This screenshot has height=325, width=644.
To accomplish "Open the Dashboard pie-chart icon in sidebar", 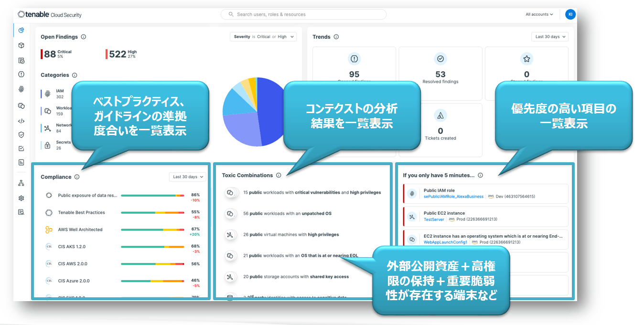I will 21,30.
